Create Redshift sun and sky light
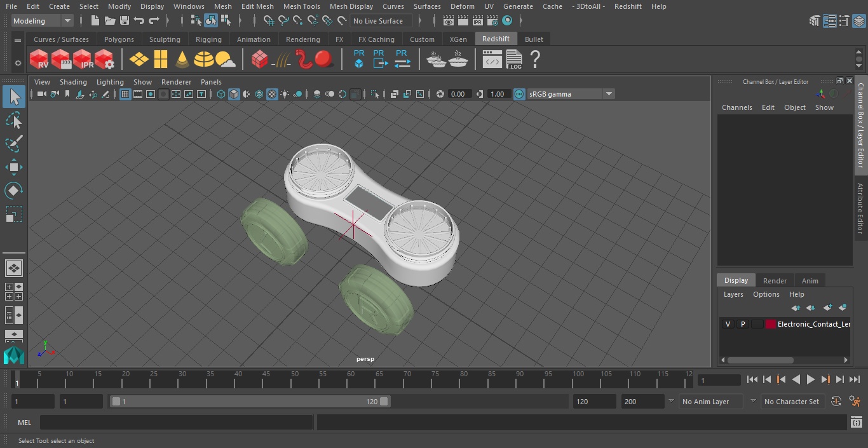 point(226,60)
